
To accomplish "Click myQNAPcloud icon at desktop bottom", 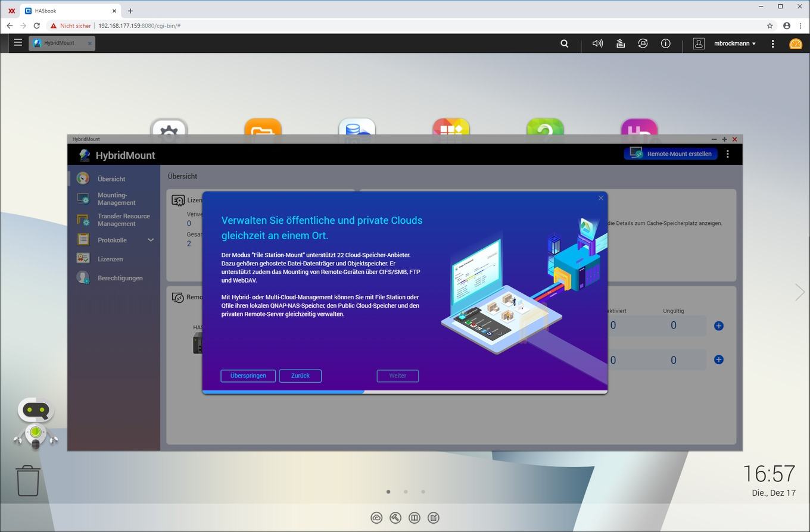I will [376, 518].
